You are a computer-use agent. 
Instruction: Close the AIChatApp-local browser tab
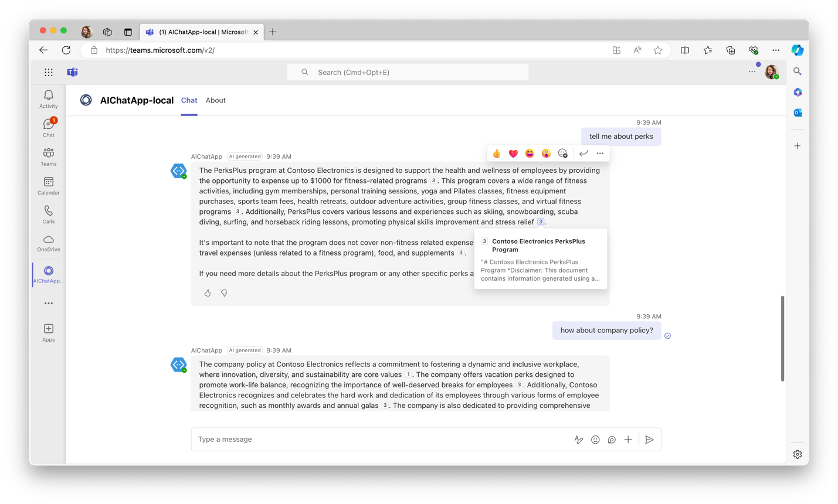pyautogui.click(x=256, y=32)
